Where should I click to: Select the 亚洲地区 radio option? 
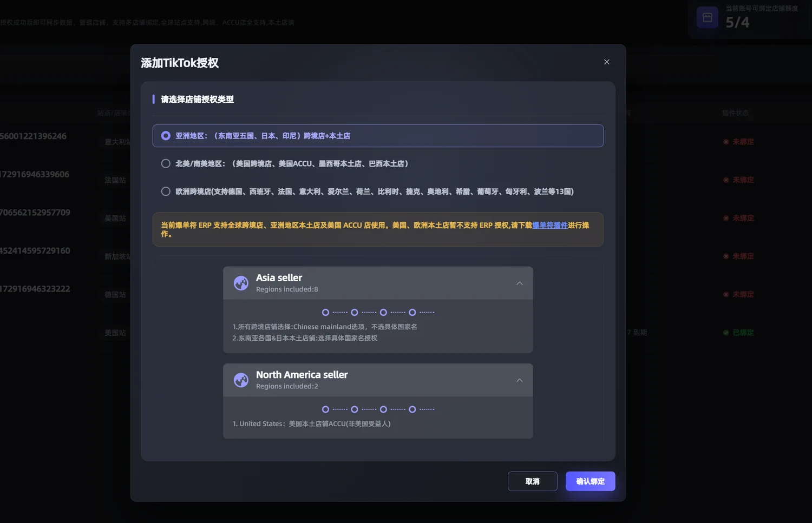point(166,136)
